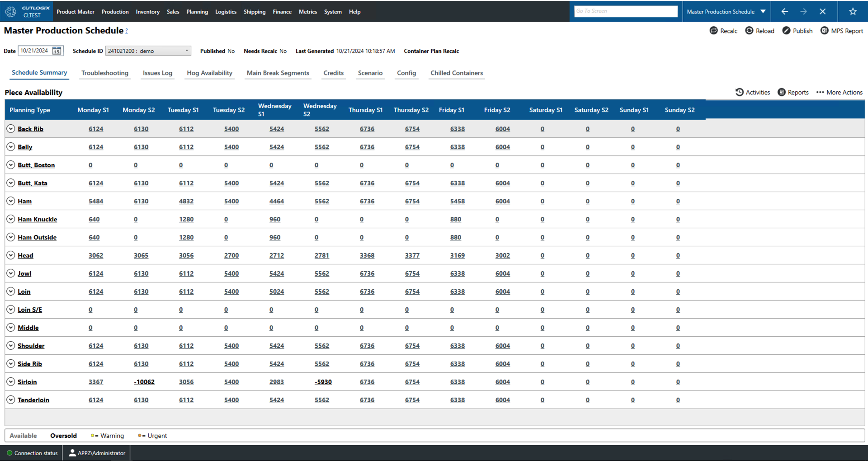Expand the Back Rib row
868x461 pixels.
[x=11, y=129]
